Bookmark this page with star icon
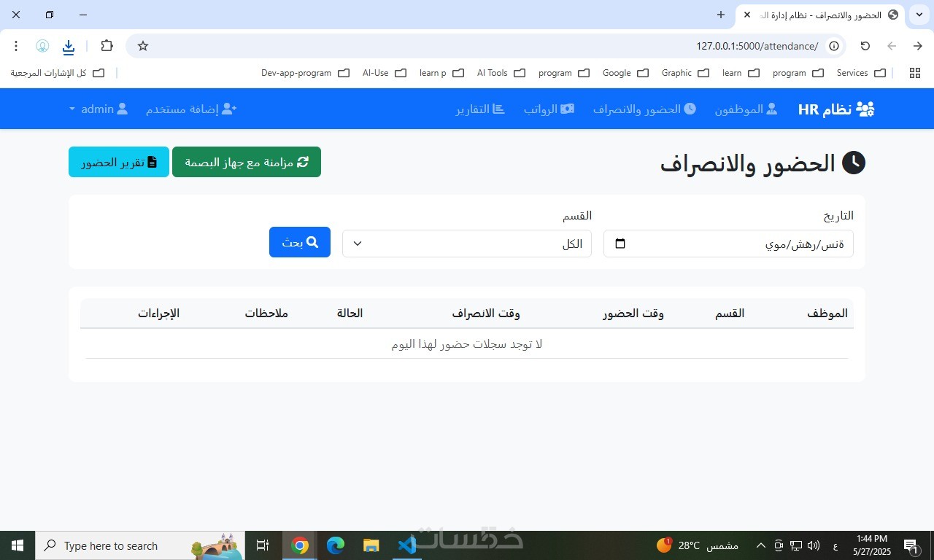 tap(143, 46)
